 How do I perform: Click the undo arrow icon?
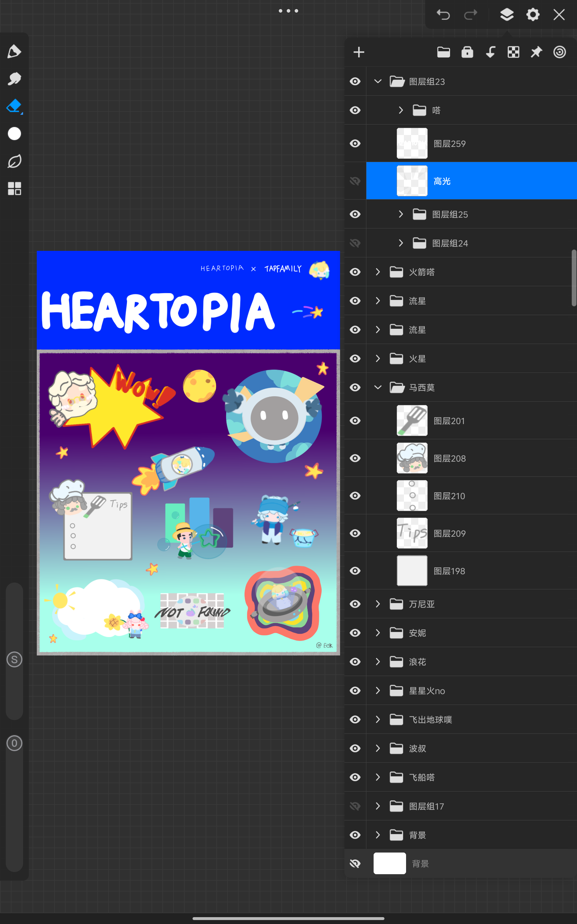443,15
